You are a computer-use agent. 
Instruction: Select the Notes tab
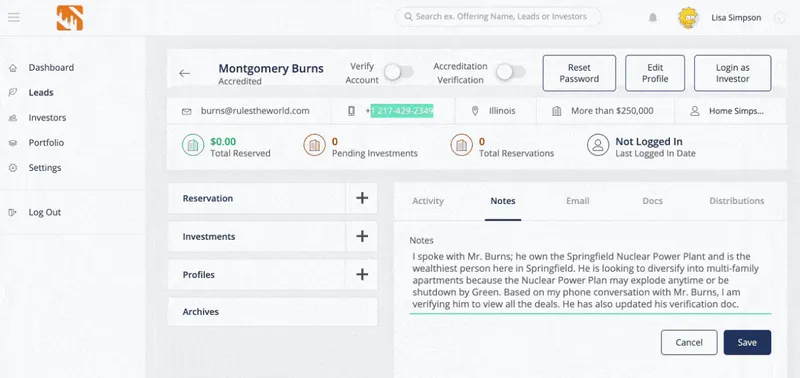click(x=503, y=201)
